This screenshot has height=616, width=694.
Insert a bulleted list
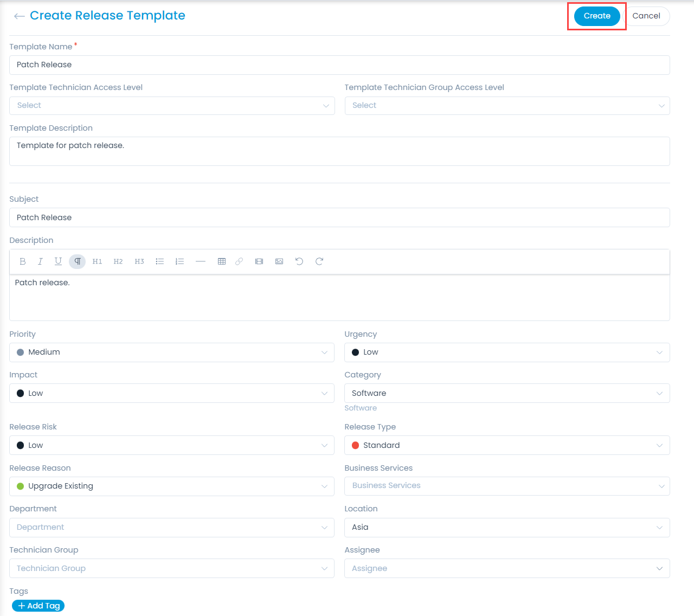tap(160, 261)
